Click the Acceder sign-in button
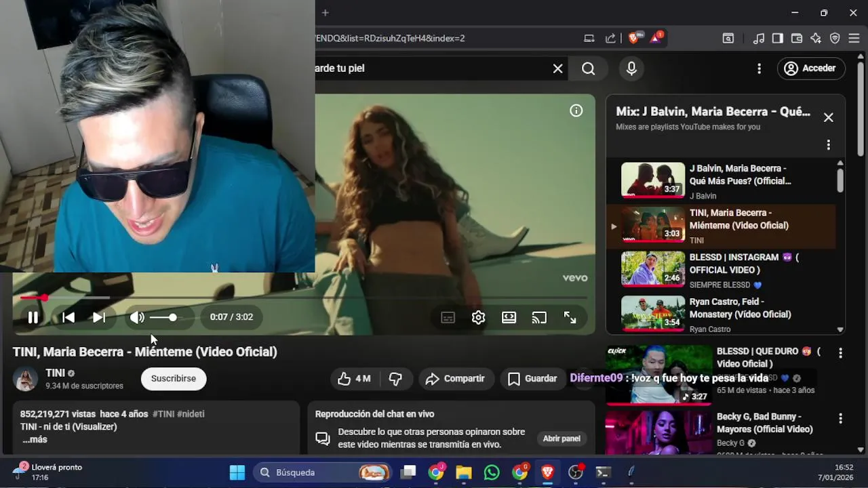The width and height of the screenshot is (868, 488). (811, 68)
